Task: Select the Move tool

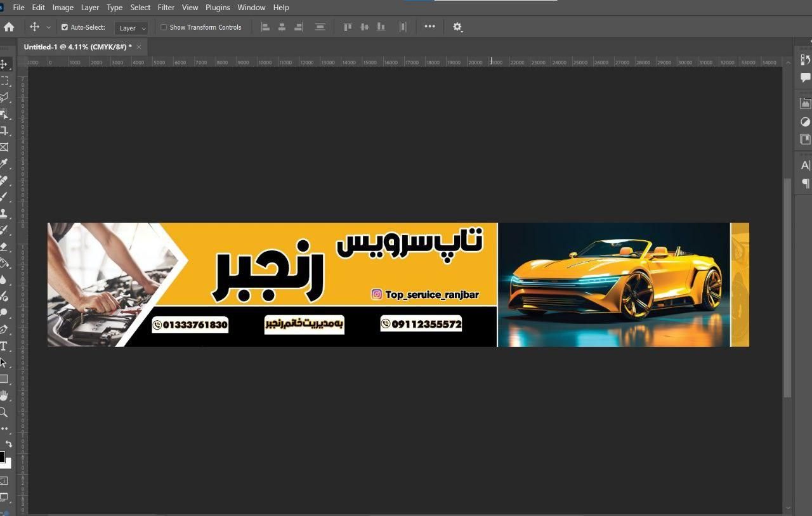Action: pyautogui.click(x=5, y=65)
